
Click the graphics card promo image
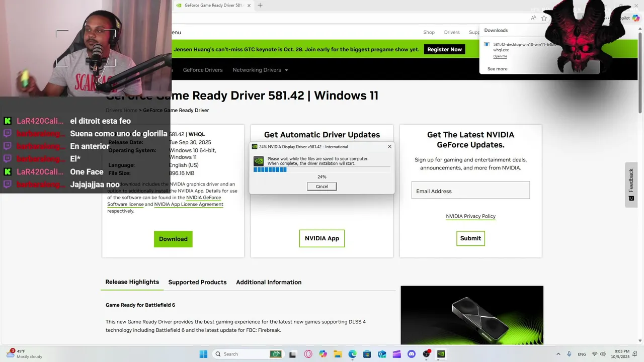[x=472, y=315]
